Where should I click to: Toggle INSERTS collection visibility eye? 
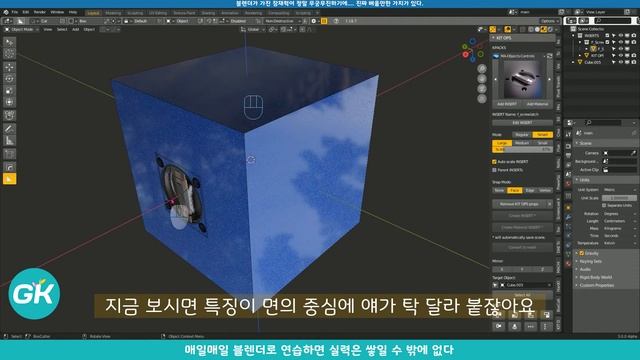[620, 36]
